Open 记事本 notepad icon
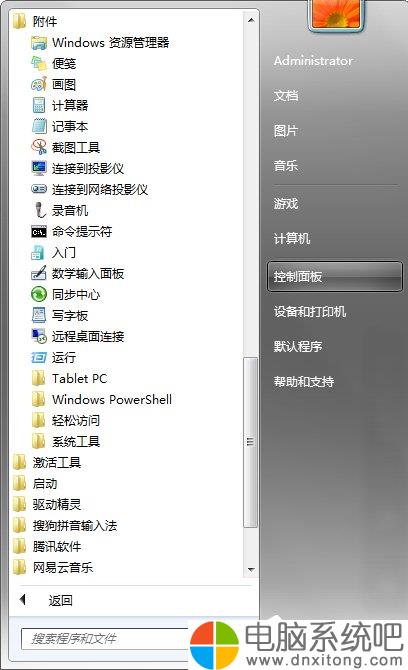The width and height of the screenshot is (408, 670). [39, 126]
